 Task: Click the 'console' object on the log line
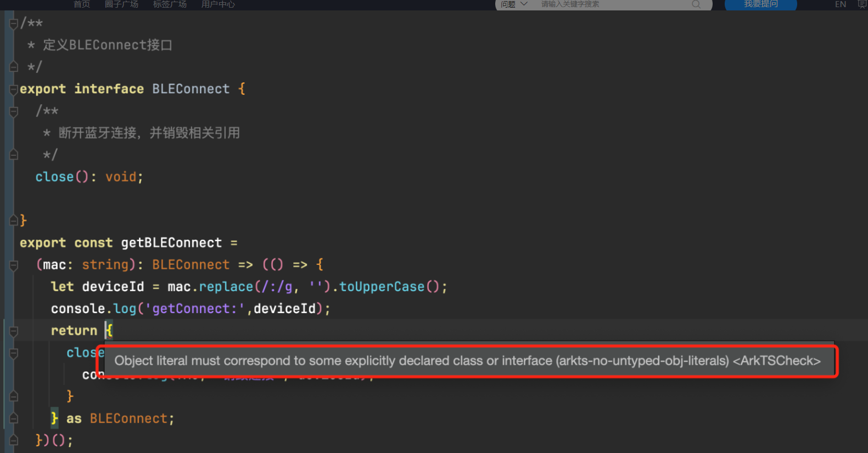78,309
